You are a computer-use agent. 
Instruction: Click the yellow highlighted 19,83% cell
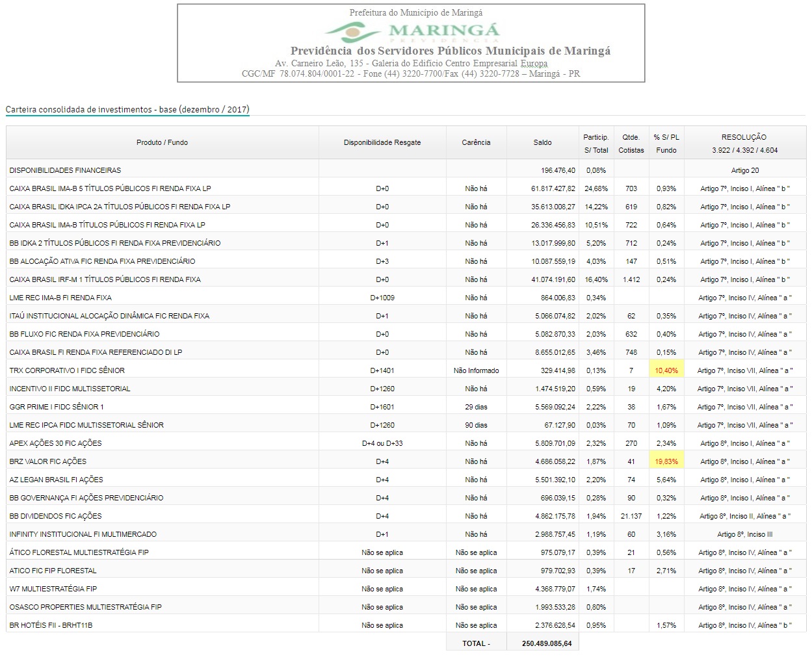[666, 461]
